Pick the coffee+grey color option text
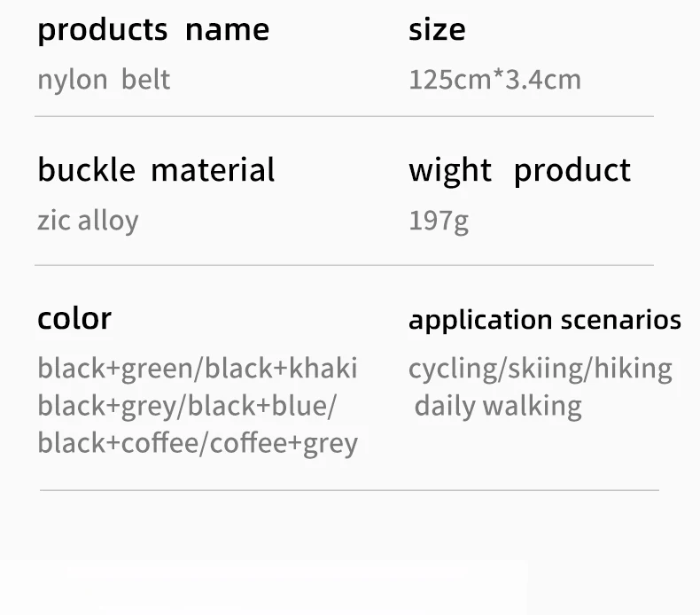This screenshot has width=700, height=615. click(x=284, y=443)
